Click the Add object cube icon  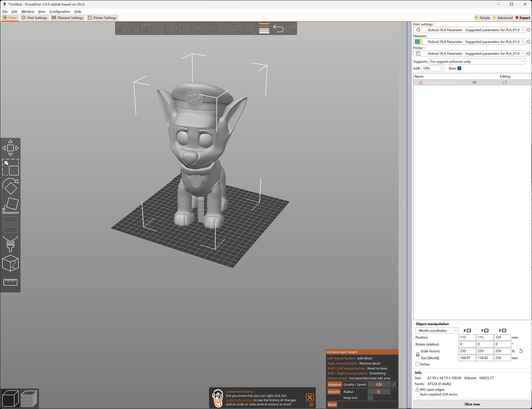[x=122, y=29]
